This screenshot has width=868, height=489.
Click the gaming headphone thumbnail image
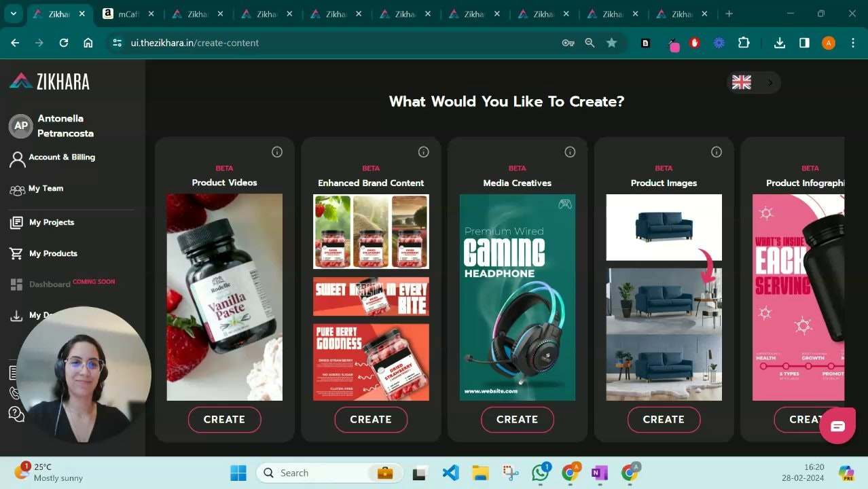(518, 297)
